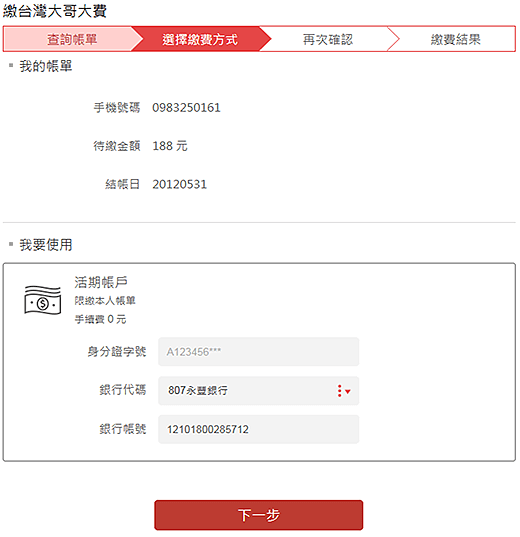The height and width of the screenshot is (537, 520).
Task: Click the 活期帳戶 heading
Action: pos(101,283)
